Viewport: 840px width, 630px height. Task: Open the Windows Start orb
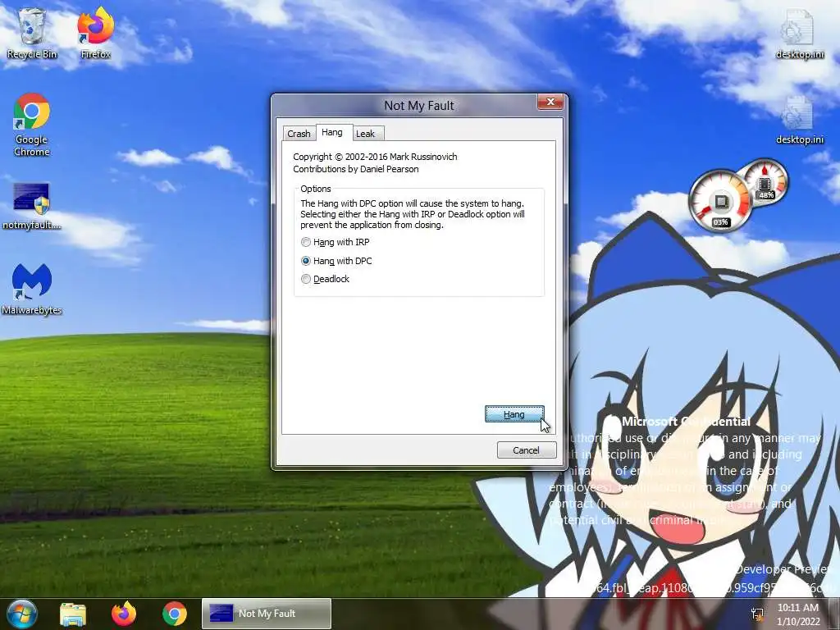[21, 614]
